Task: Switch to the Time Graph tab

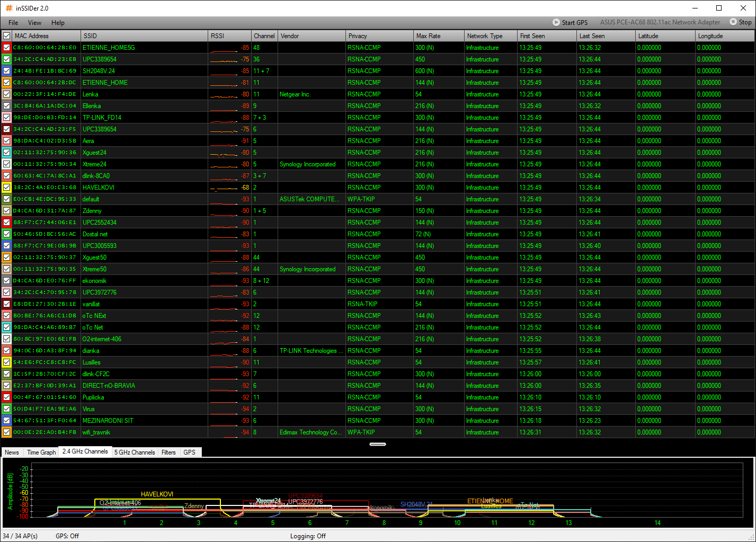Action: pos(41,452)
